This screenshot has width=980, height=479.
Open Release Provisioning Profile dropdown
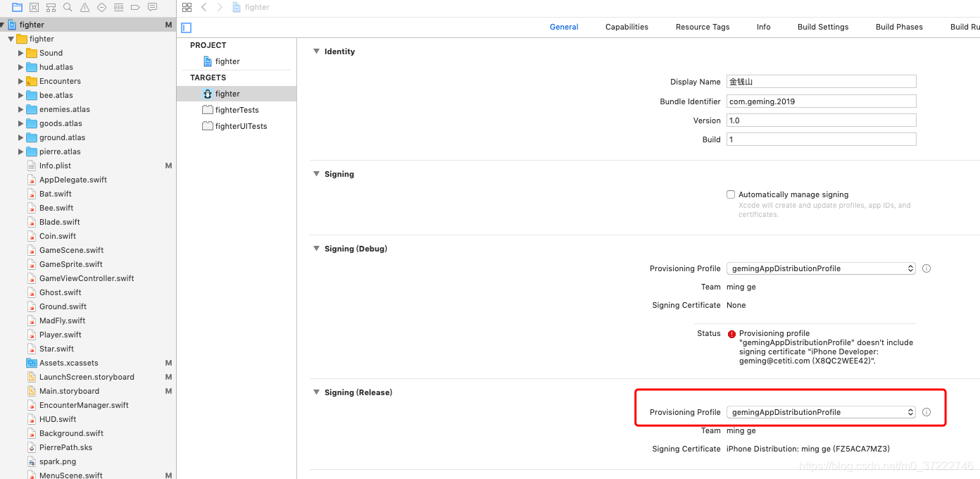(x=821, y=412)
